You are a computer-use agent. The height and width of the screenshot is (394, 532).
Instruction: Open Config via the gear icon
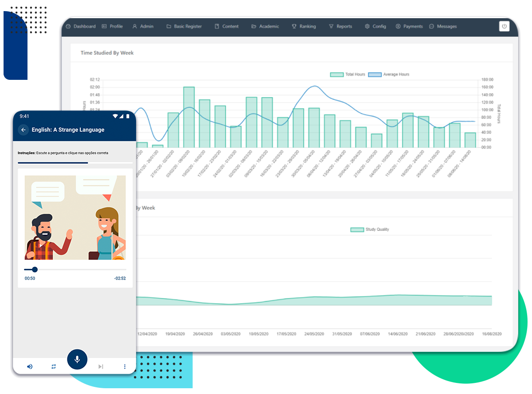(367, 27)
